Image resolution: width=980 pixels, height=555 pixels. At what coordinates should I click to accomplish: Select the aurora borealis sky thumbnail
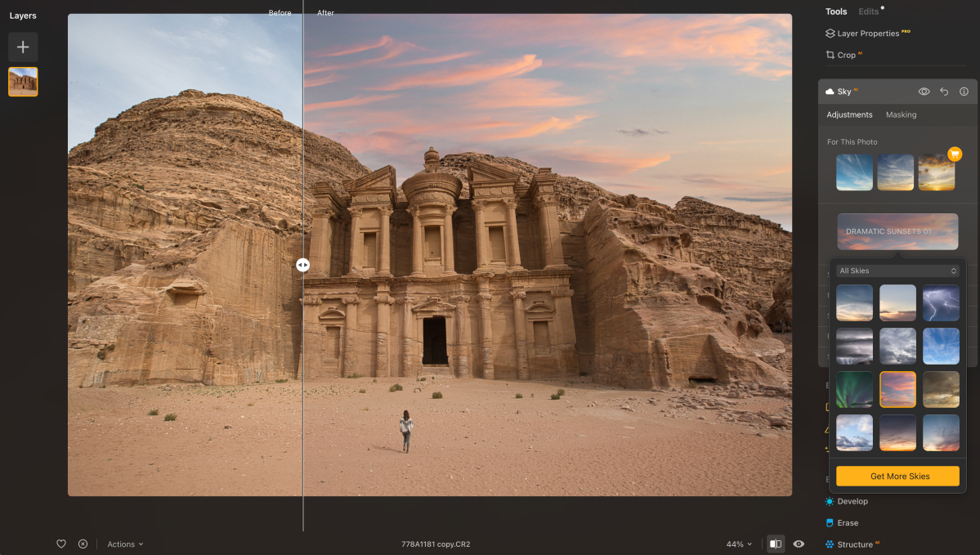[x=853, y=389]
